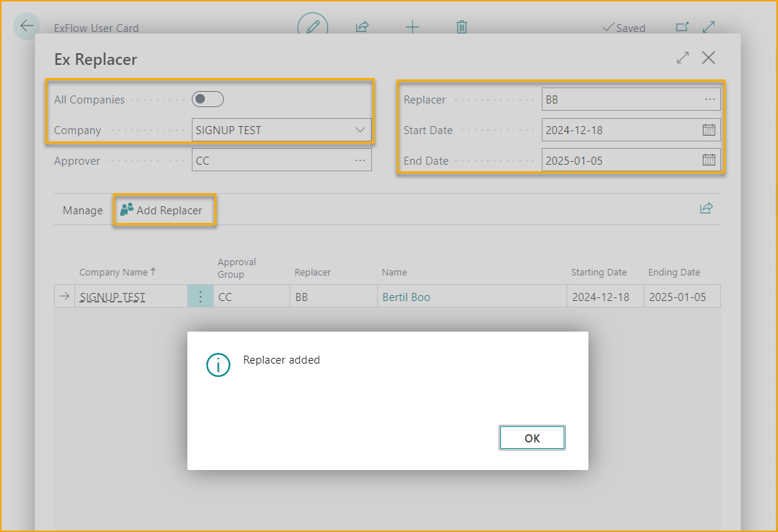
Task: Click the back arrow on ExFlow User Card
Action: pos(26,26)
